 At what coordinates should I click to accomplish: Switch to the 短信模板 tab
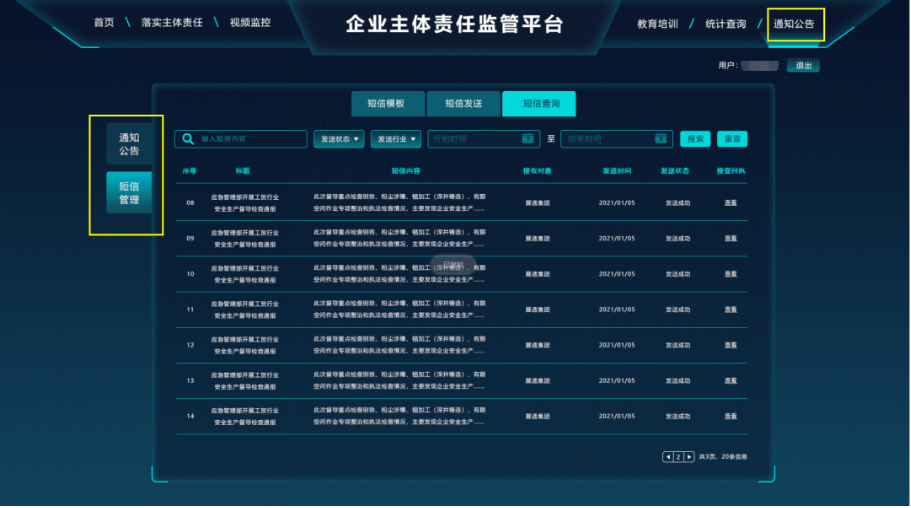pos(386,104)
